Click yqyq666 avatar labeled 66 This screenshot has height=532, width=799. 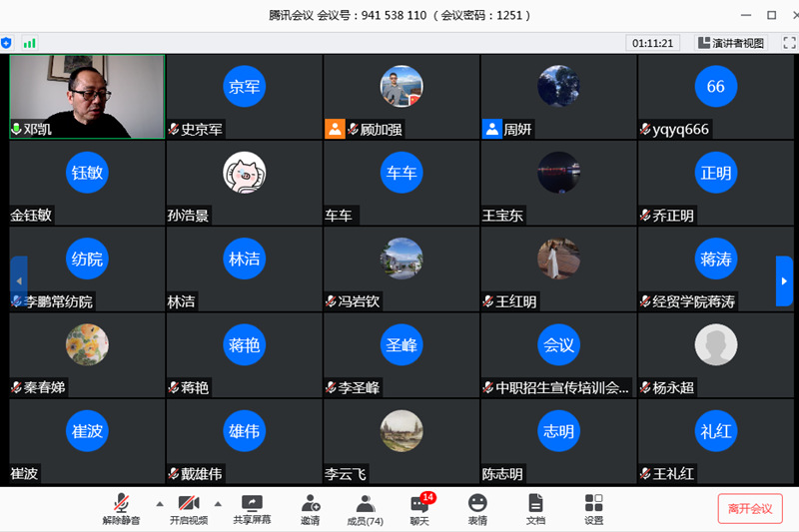(716, 87)
